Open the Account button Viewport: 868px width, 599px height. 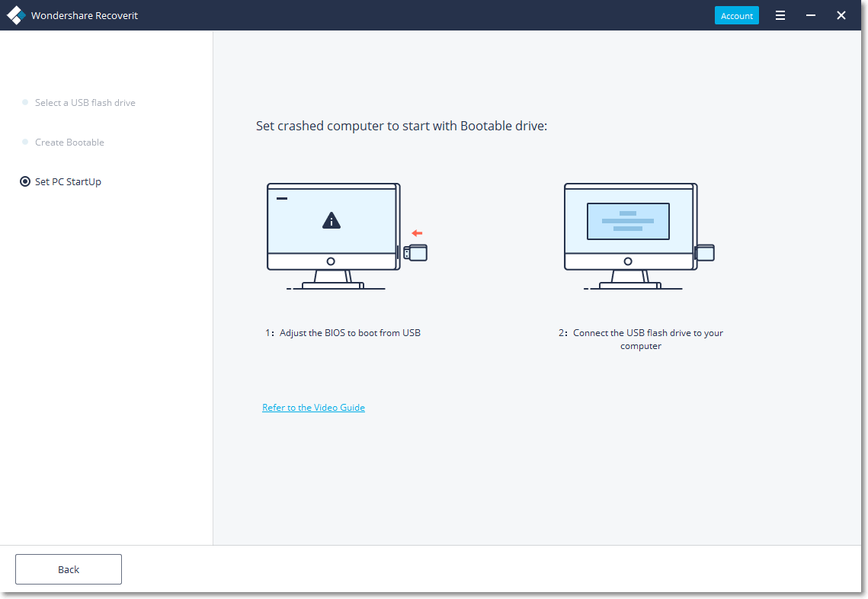click(x=736, y=15)
